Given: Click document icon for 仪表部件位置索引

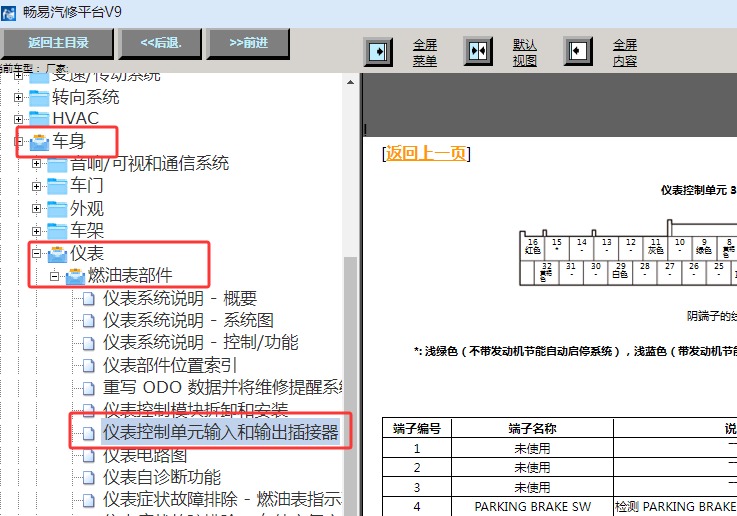Looking at the screenshot, I should pos(88,366).
